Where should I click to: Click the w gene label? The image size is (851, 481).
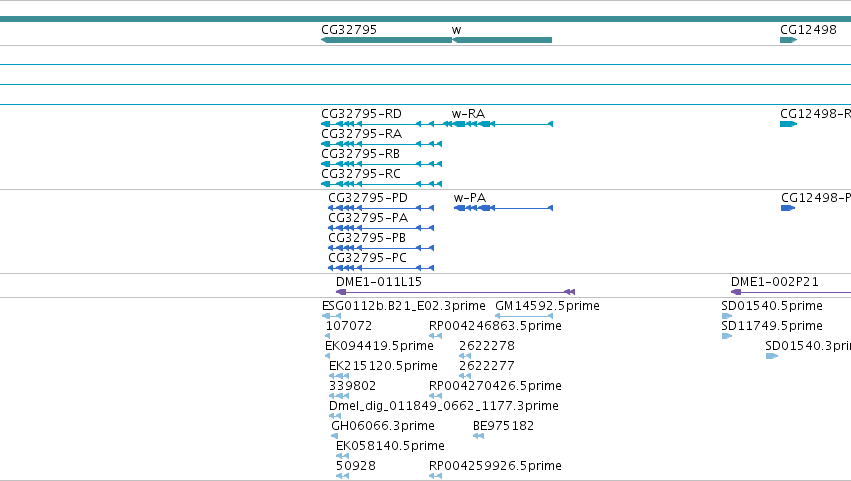pos(456,30)
